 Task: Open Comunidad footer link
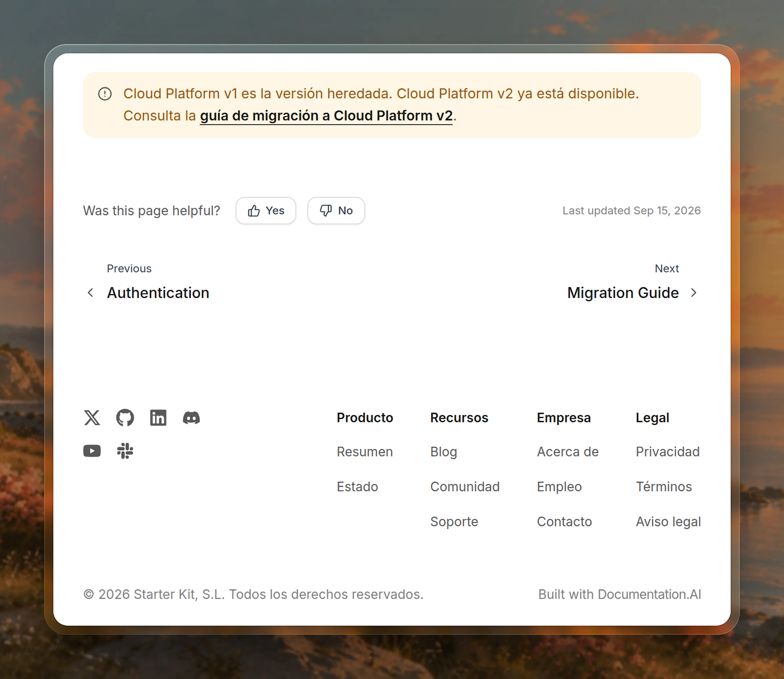[464, 486]
